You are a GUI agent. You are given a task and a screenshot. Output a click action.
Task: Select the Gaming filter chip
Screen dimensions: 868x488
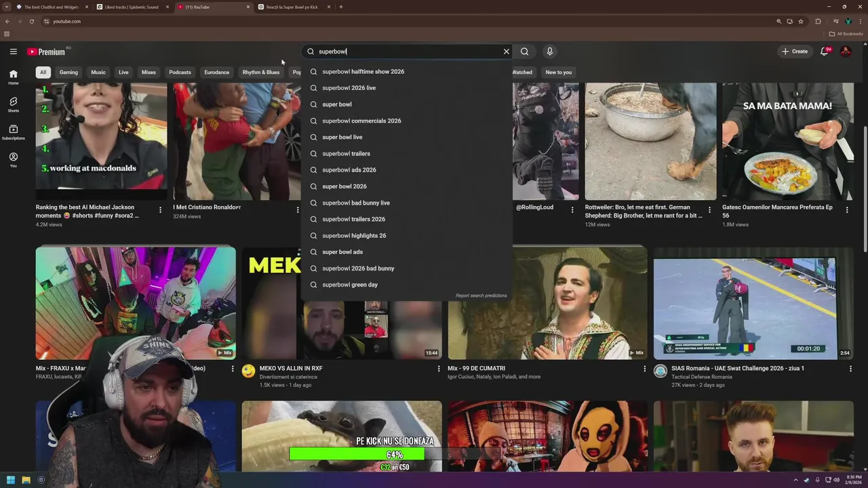coord(68,72)
